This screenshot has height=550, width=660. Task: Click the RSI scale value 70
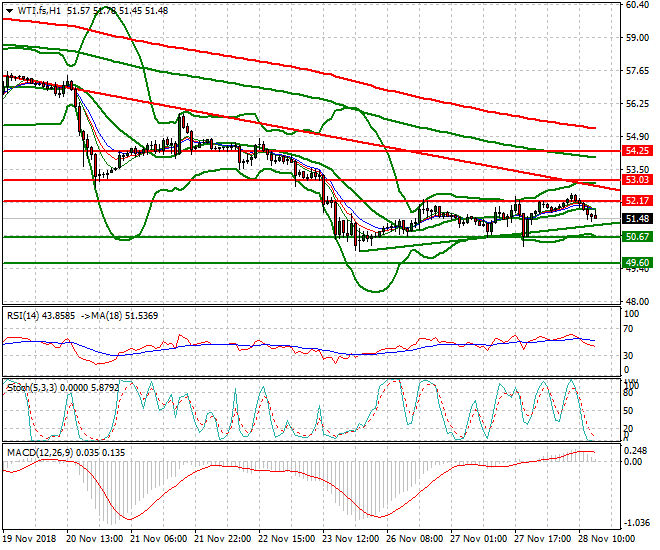628,329
